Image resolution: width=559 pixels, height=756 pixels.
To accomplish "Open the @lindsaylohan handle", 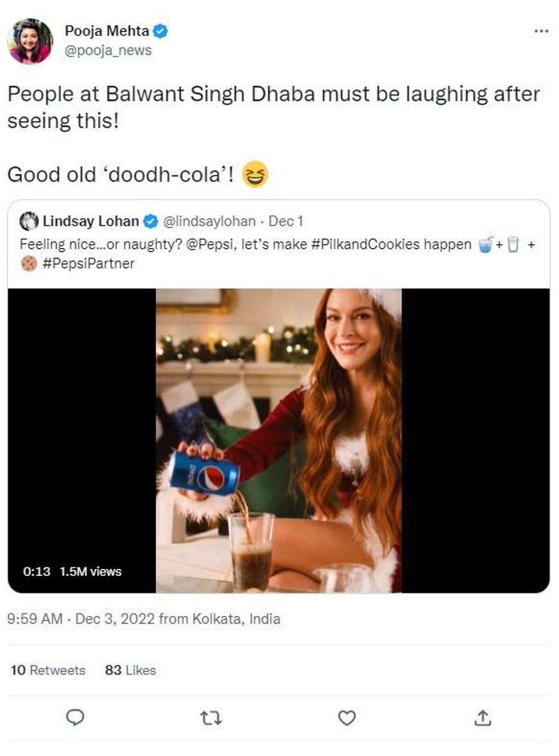I will coord(209,221).
